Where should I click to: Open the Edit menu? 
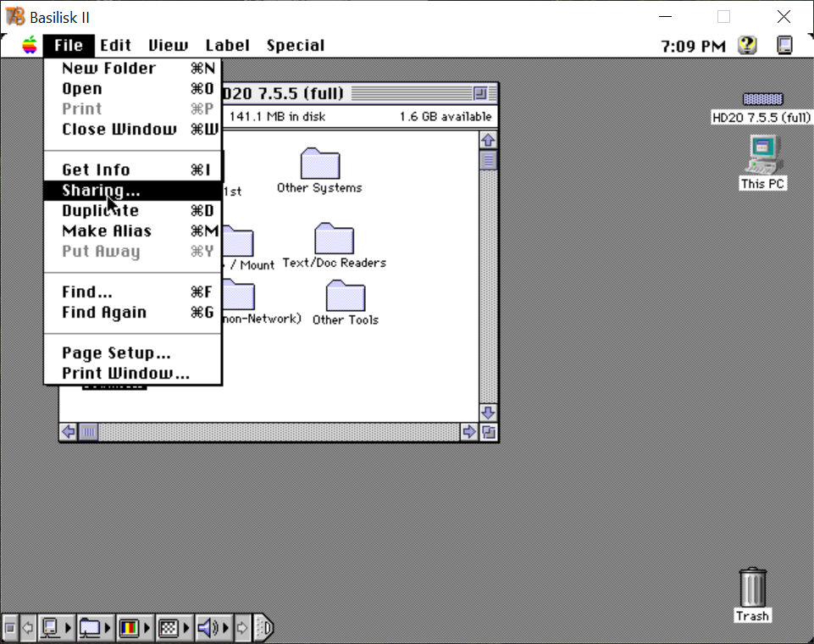tap(115, 46)
